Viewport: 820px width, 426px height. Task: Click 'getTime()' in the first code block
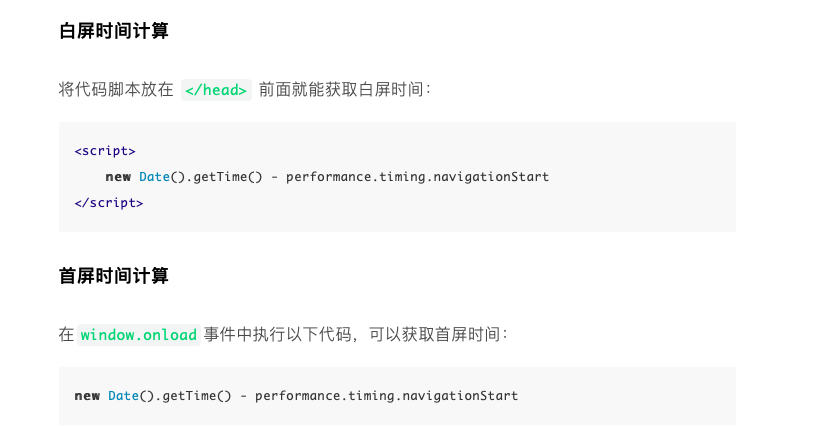[227, 177]
